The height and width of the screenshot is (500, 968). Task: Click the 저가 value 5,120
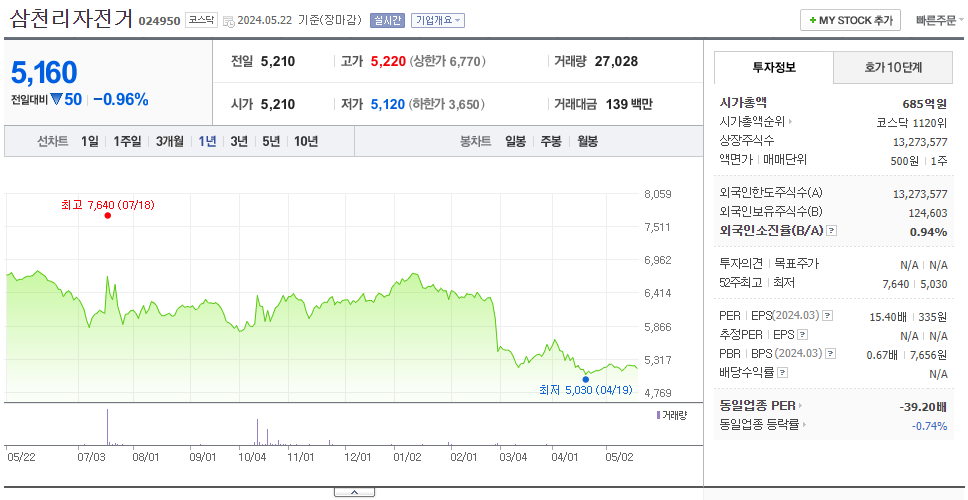[388, 104]
